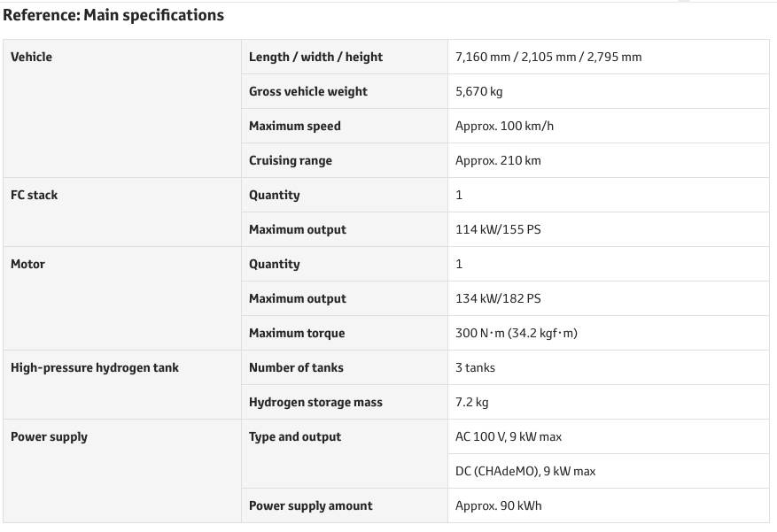Select the "DC (CHAdeMO), 9 kW max" value
Viewport: 777px width, 532px height.
(x=525, y=471)
